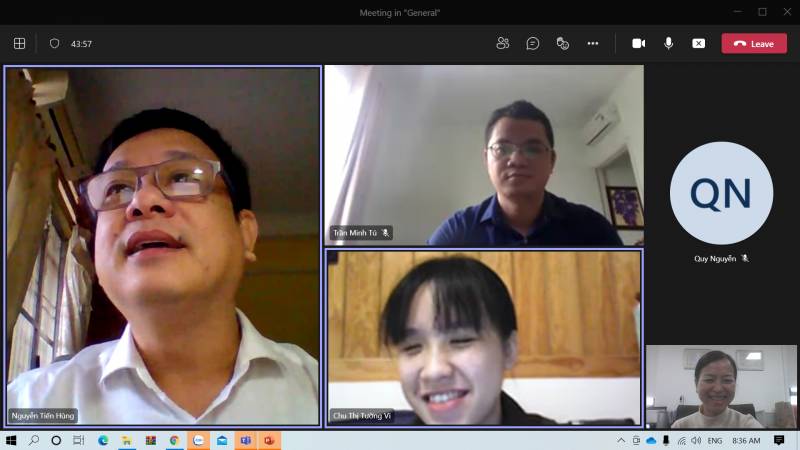Open the volume control in system tray
The image size is (800, 450).
click(x=696, y=440)
